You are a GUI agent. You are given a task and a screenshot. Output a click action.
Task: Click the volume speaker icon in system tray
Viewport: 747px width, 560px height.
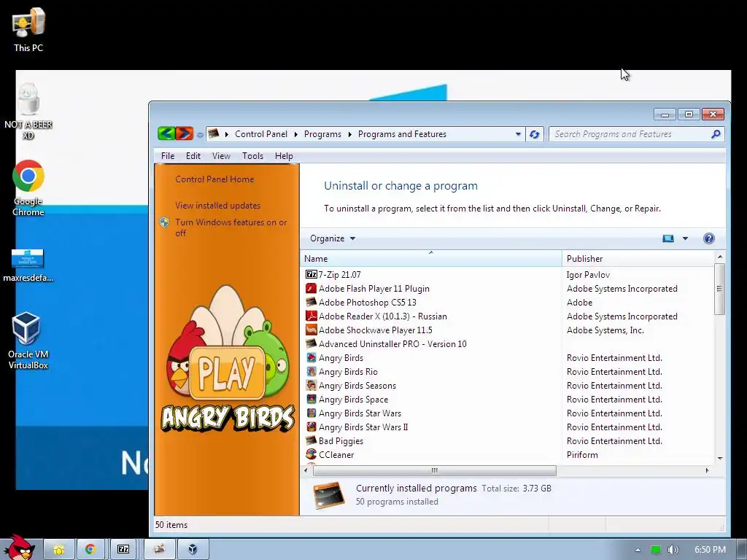673,550
